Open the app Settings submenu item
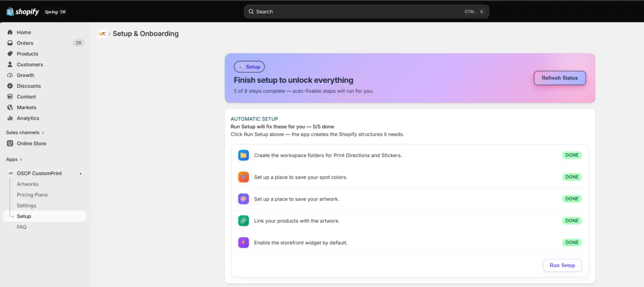 27,205
